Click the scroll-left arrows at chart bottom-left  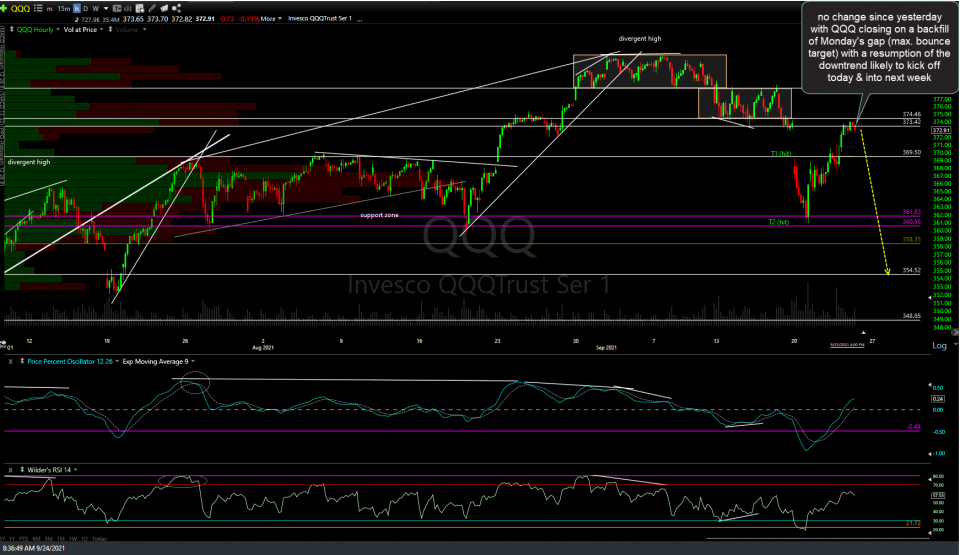pos(3,342)
